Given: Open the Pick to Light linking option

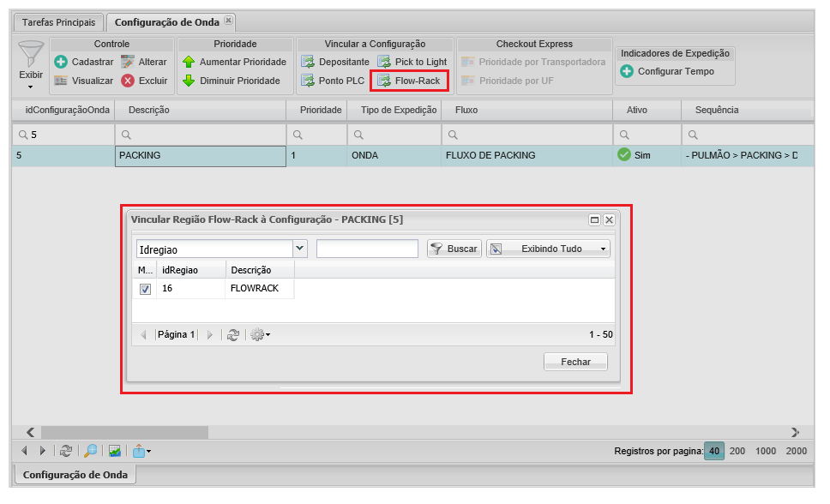Looking at the screenshot, I should coord(412,62).
